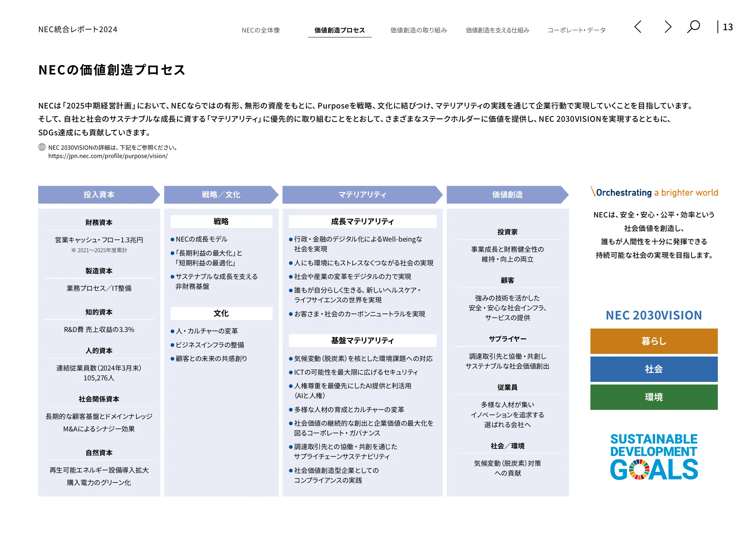Click the 基盤マテリアリティ section label
Image resolution: width=756 pixels, height=535 pixels.
point(363,341)
